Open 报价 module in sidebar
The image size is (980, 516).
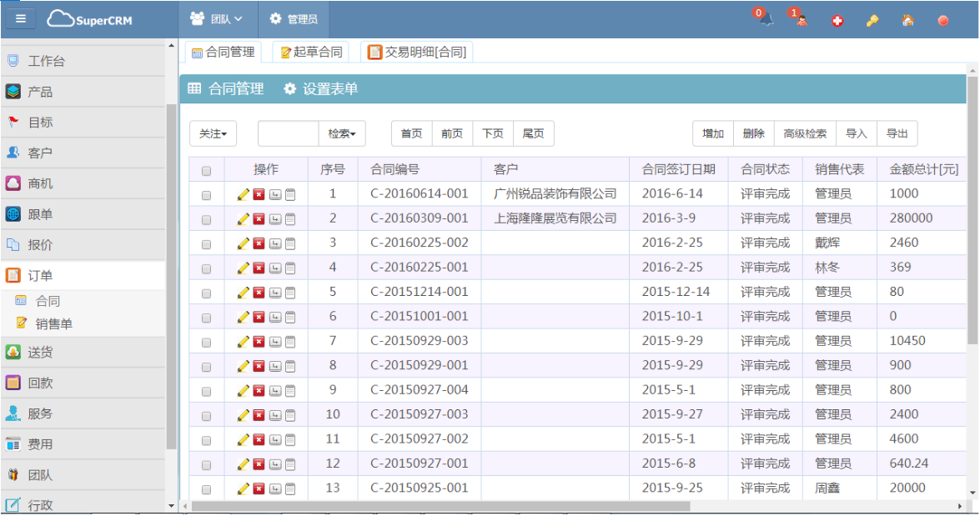(83, 245)
